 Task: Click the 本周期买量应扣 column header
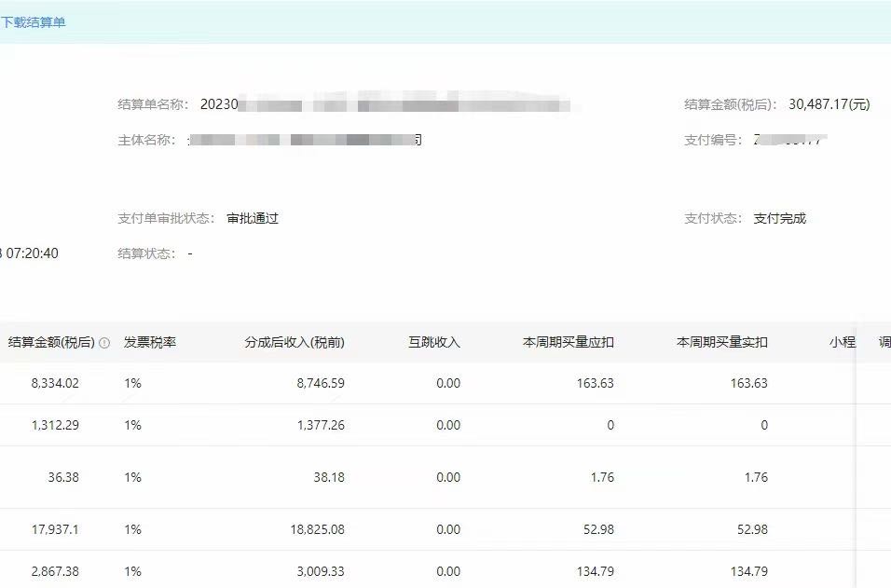coord(568,342)
